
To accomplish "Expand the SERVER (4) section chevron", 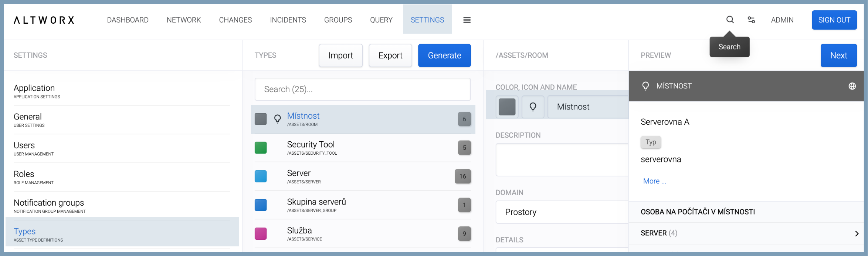I will (857, 233).
